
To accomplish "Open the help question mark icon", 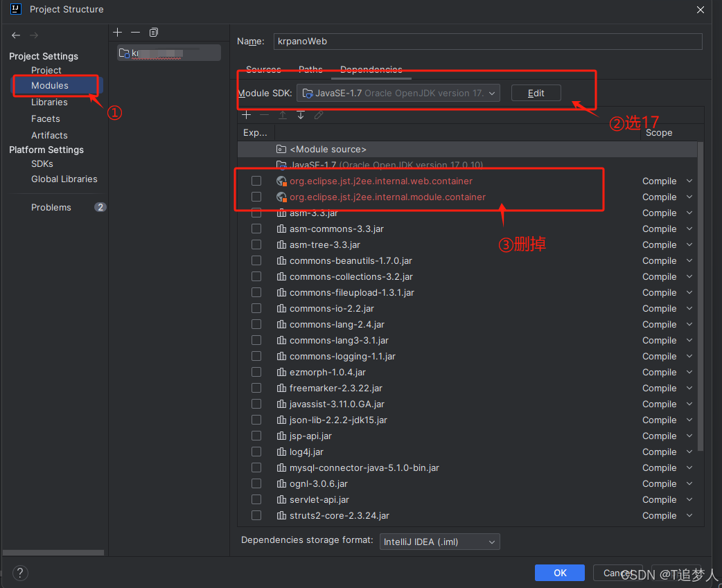I will (x=20, y=573).
